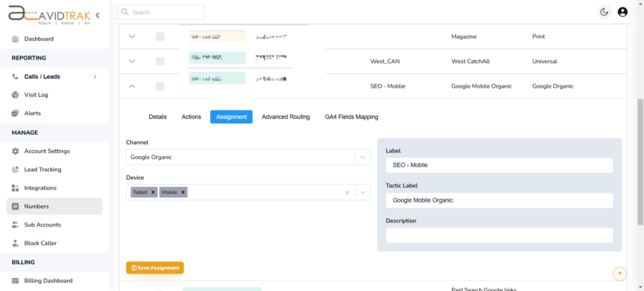Viewport: 644px width, 291px height.
Task: Click the Description input field
Action: pyautogui.click(x=499, y=235)
